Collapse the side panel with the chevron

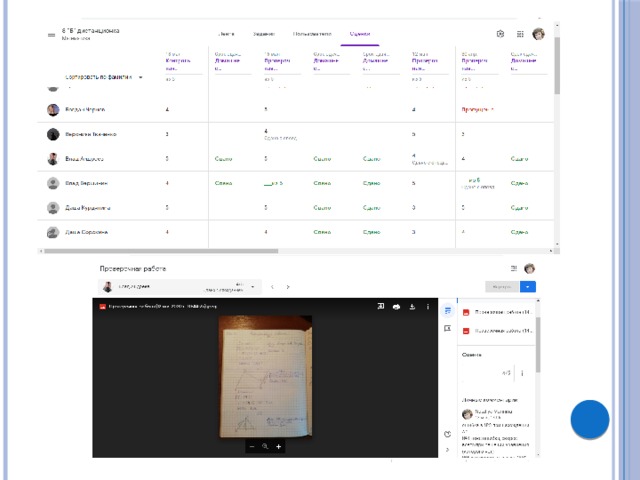[447, 450]
